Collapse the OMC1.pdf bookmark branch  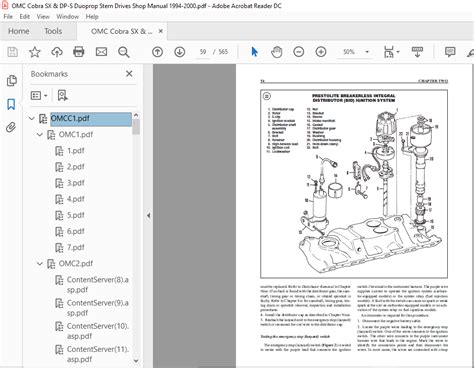coord(40,135)
